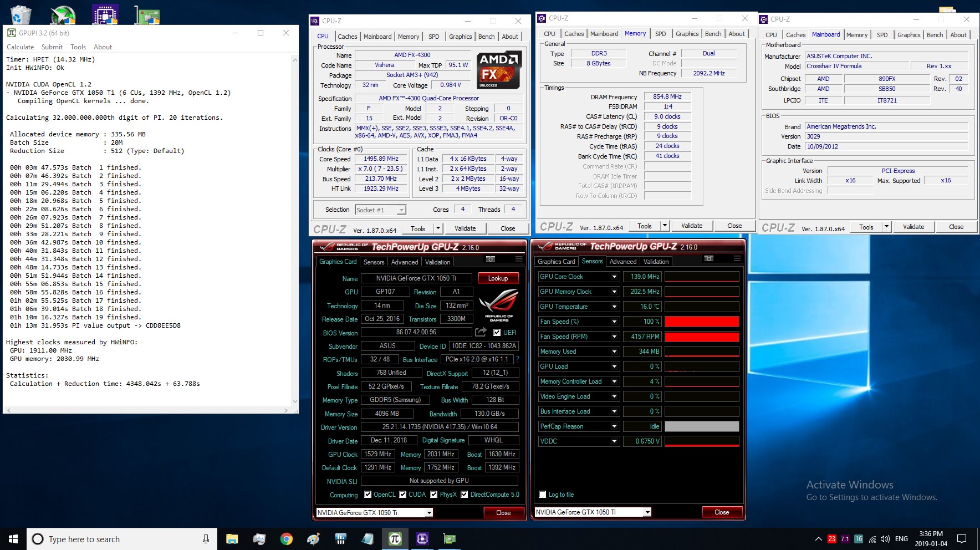Open the PerfCap Reason sensor dropdown

[x=614, y=426]
